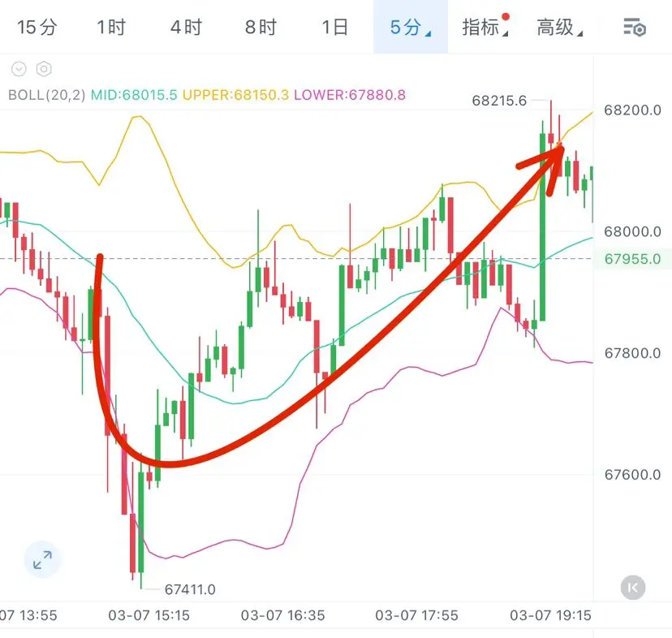672x638 pixels.
Task: Choose the 8时 timeframe tab
Action: 261,27
